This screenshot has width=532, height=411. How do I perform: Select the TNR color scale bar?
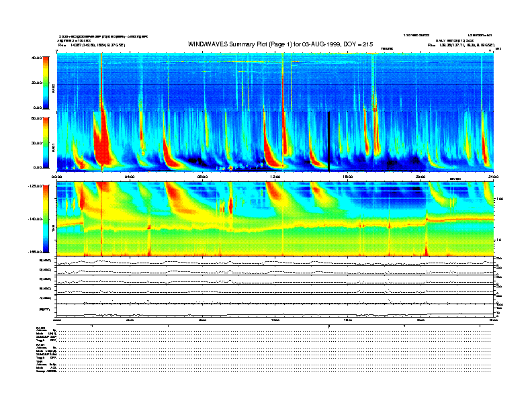(x=46, y=219)
